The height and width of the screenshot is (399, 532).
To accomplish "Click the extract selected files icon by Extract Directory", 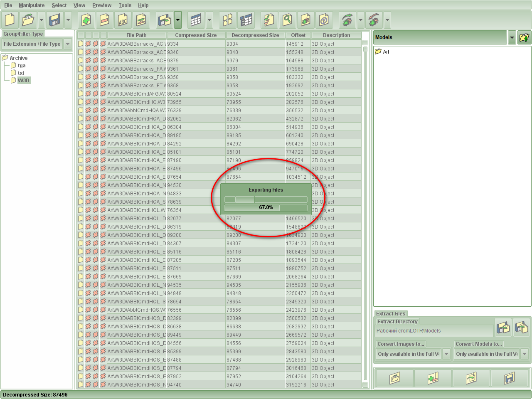I will [503, 327].
